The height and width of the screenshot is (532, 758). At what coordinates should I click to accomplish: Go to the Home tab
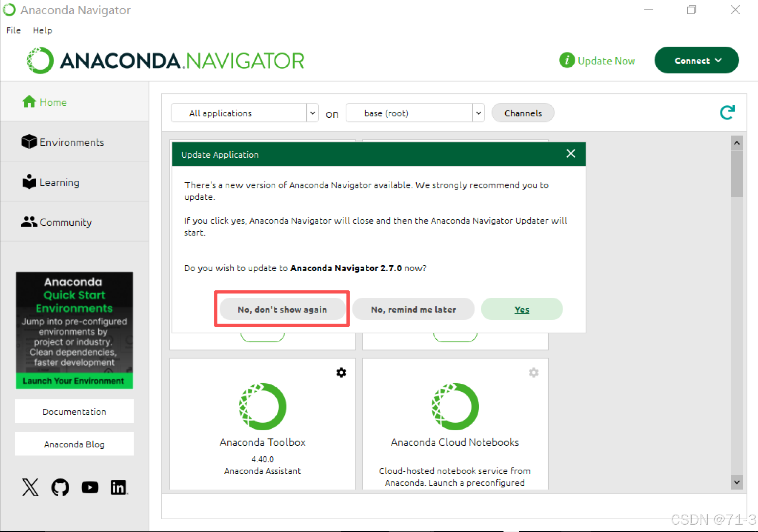coord(75,102)
